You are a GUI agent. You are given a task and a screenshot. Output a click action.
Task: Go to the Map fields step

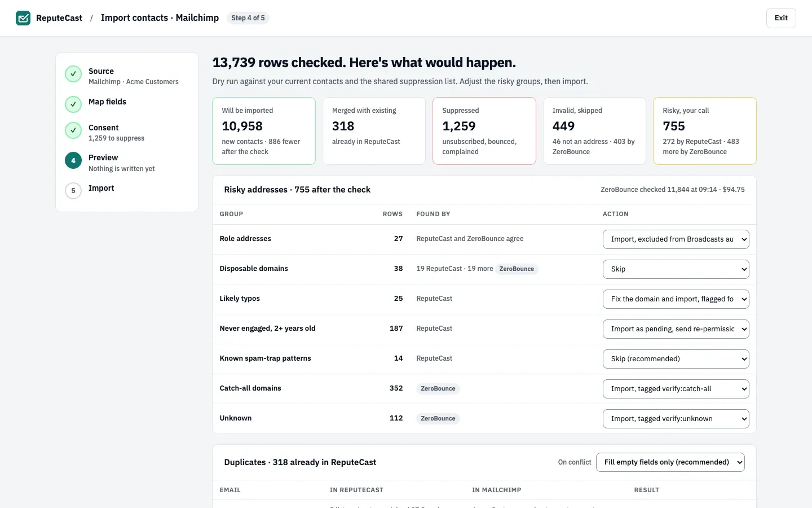pos(107,102)
